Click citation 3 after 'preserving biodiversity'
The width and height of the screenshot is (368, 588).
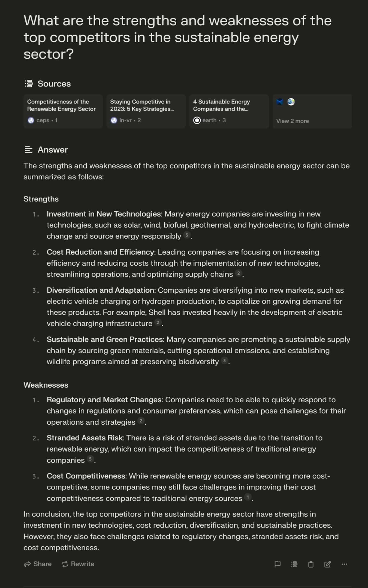[x=224, y=361]
